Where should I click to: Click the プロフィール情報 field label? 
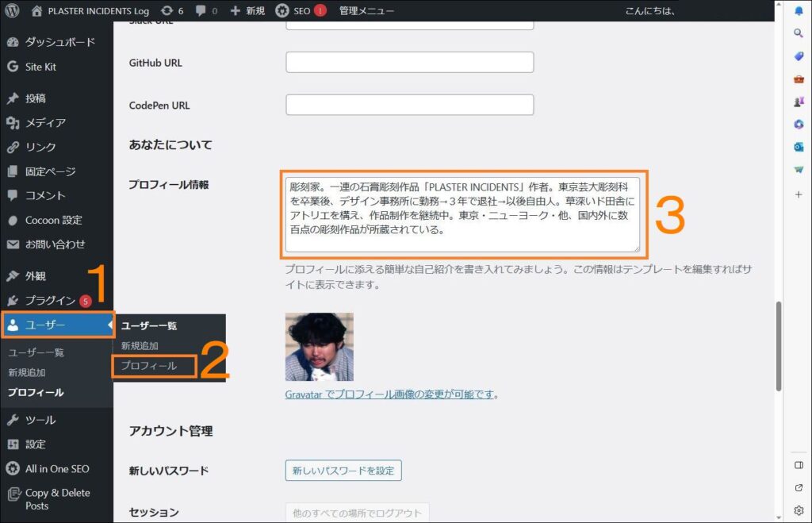tap(169, 185)
